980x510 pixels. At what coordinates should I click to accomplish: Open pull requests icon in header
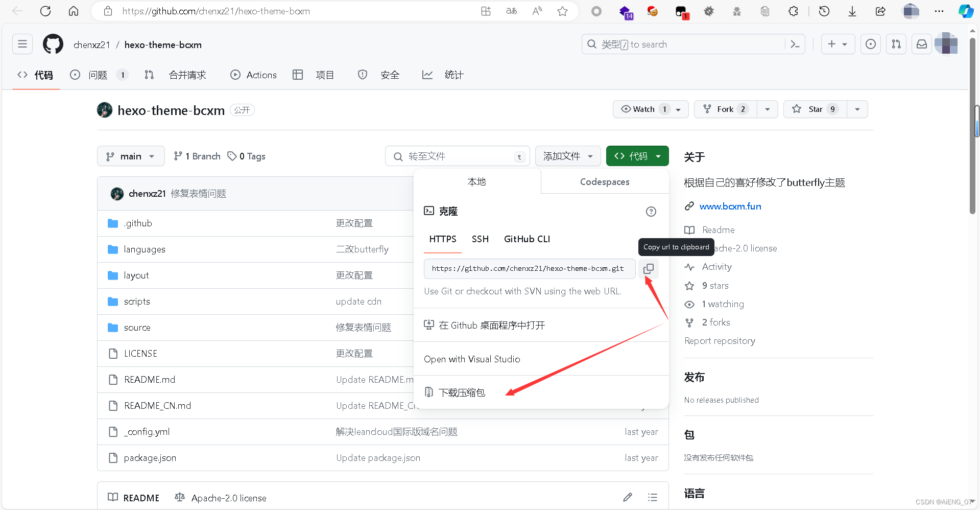point(896,44)
